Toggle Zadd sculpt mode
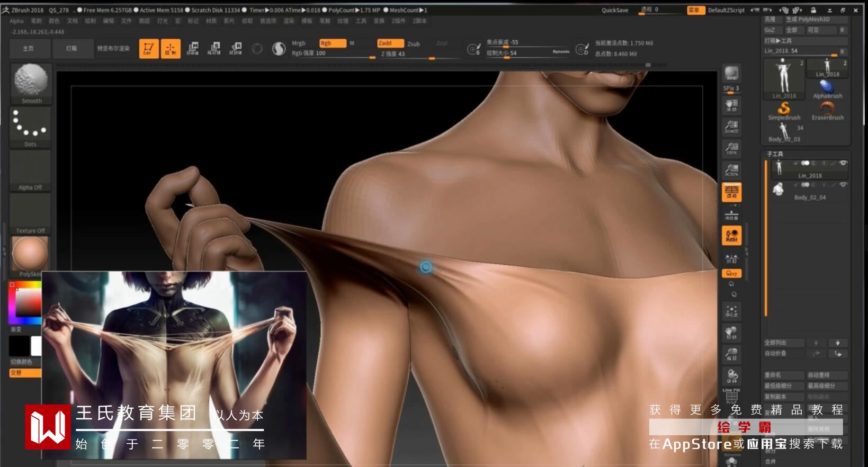The height and width of the screenshot is (467, 868). [x=390, y=43]
